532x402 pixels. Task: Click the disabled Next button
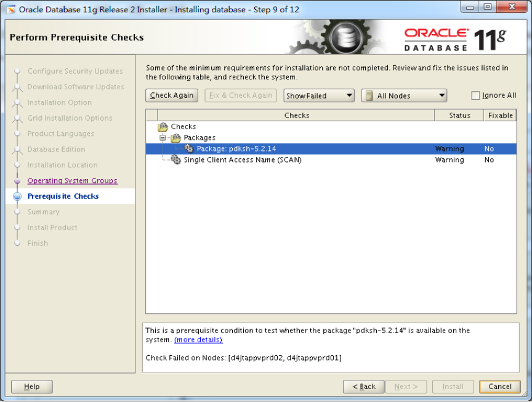point(406,387)
